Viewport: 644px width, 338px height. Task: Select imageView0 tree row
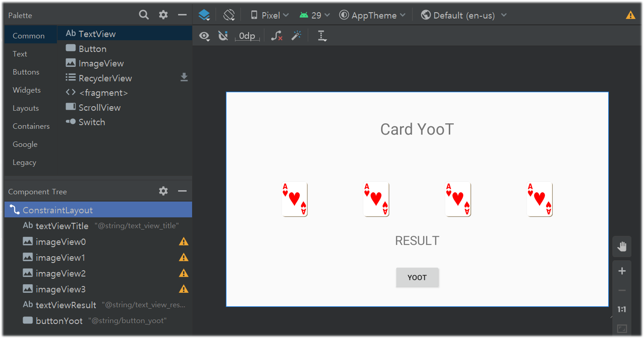98,242
